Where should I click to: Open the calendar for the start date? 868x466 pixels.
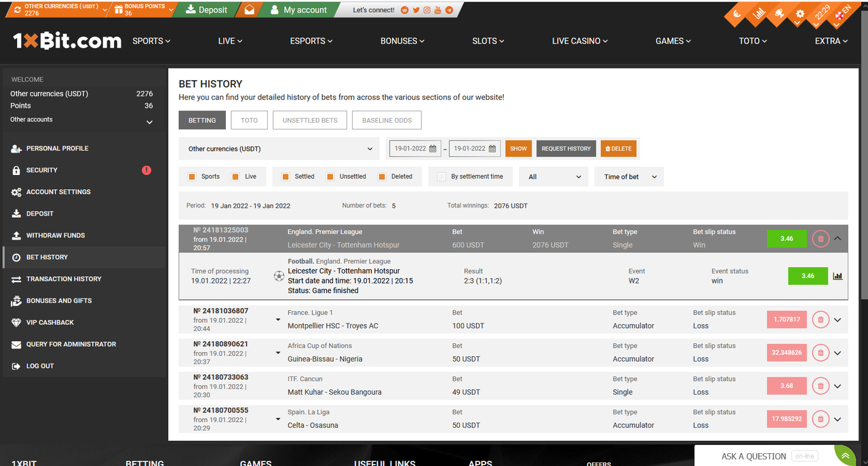434,149
